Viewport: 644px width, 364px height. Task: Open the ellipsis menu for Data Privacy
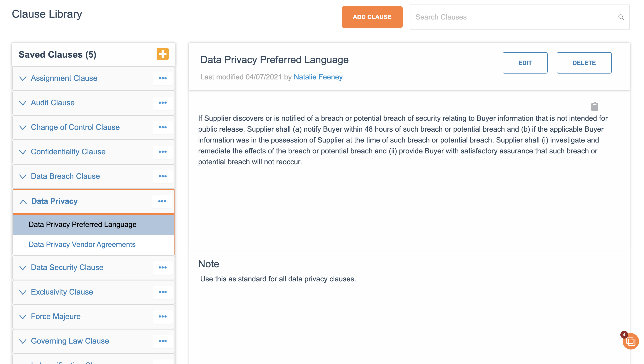point(162,201)
